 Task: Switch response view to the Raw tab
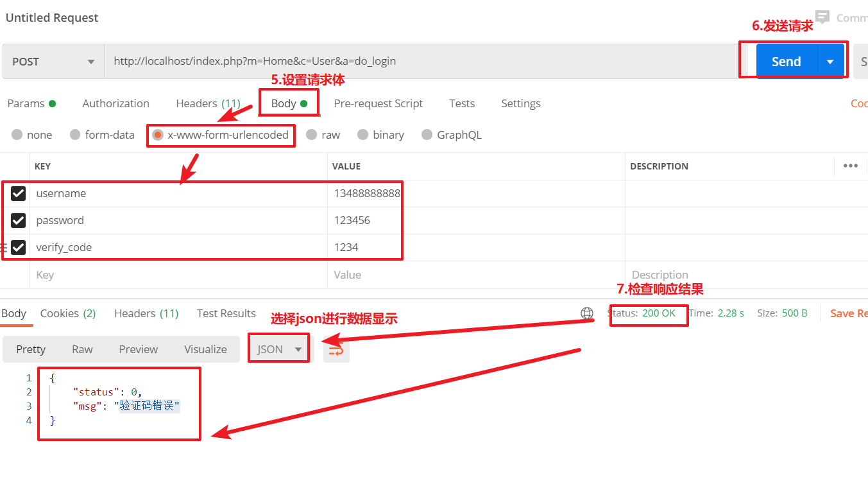[x=82, y=349]
